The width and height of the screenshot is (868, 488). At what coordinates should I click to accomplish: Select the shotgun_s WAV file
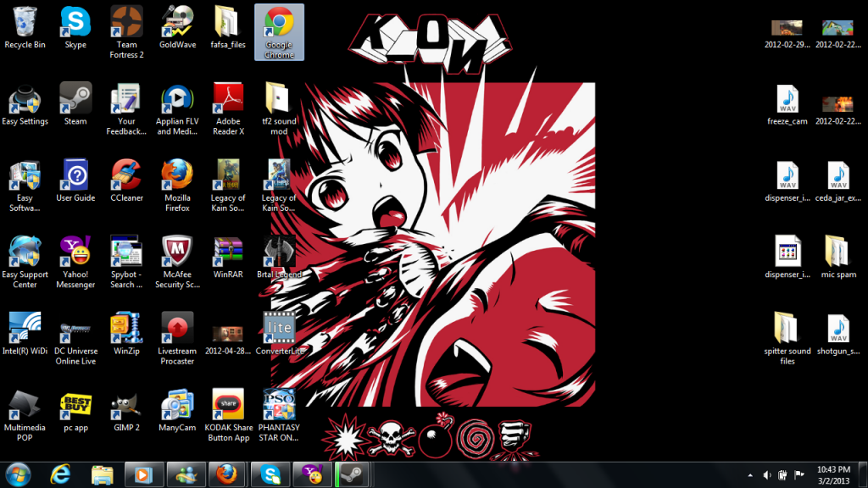[x=838, y=334]
